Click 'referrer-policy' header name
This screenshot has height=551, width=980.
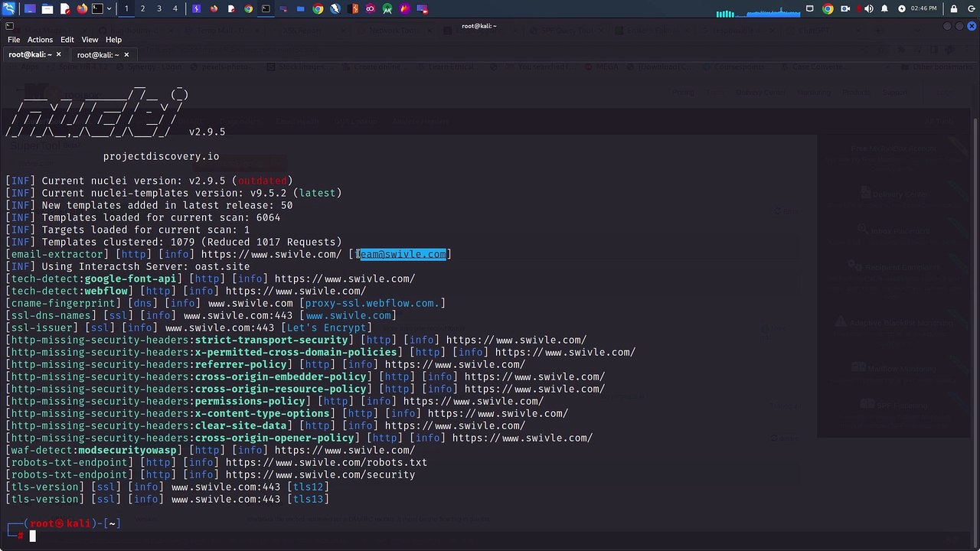tap(241, 364)
